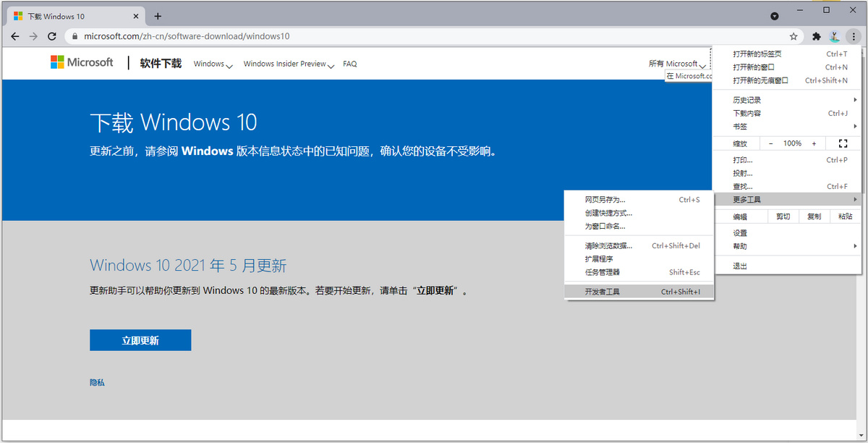Click the forward navigation arrow
This screenshot has height=443, width=868.
[33, 35]
